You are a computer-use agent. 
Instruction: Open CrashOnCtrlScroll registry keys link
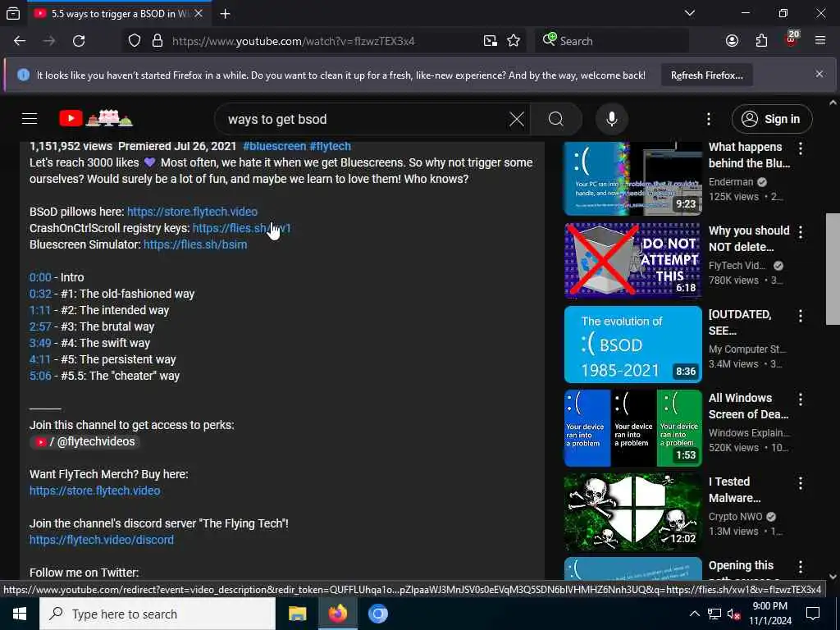[x=242, y=228]
